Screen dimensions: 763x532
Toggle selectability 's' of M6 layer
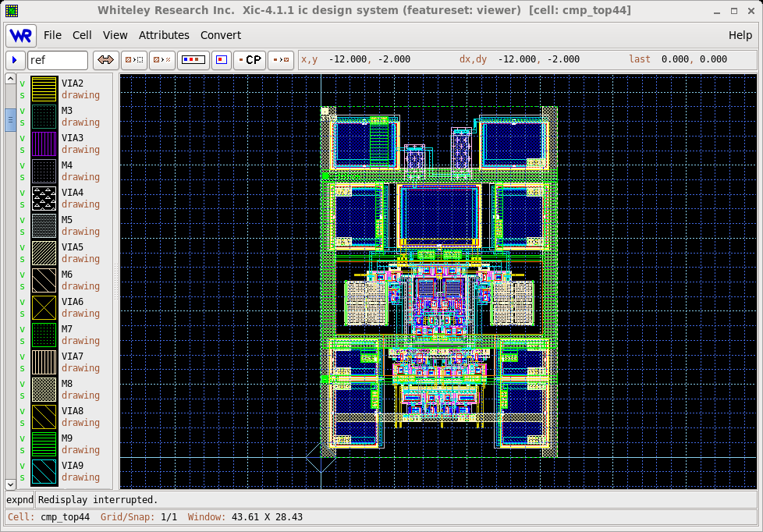[x=23, y=286]
